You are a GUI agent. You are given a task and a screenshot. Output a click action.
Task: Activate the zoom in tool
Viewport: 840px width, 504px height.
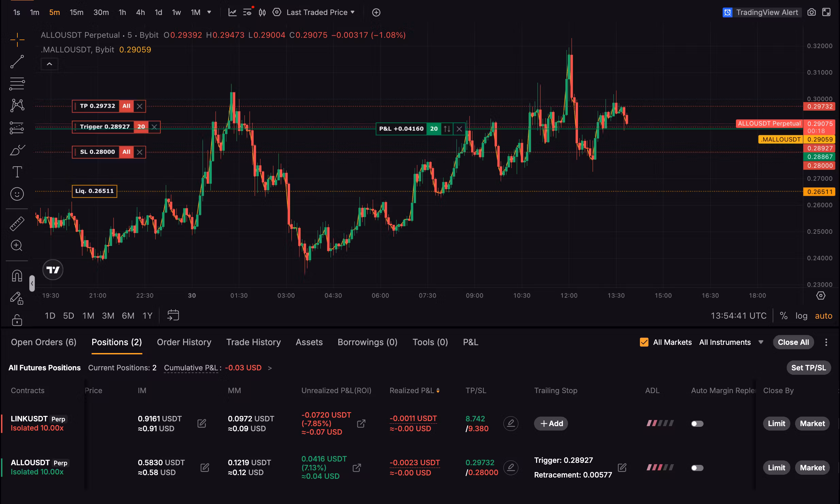pyautogui.click(x=17, y=246)
